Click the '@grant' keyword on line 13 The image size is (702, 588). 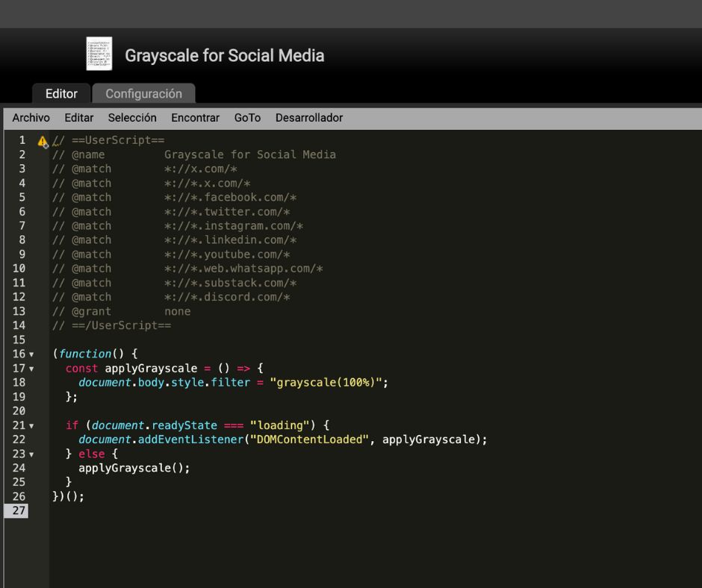tap(91, 311)
